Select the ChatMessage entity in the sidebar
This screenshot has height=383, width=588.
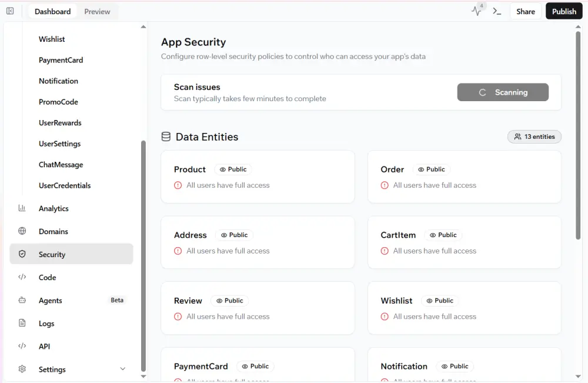[x=61, y=165]
